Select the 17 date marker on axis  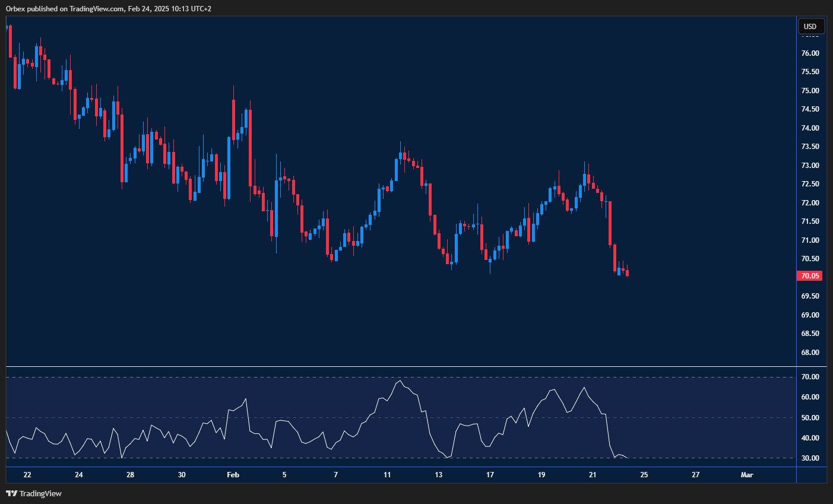[x=490, y=475]
